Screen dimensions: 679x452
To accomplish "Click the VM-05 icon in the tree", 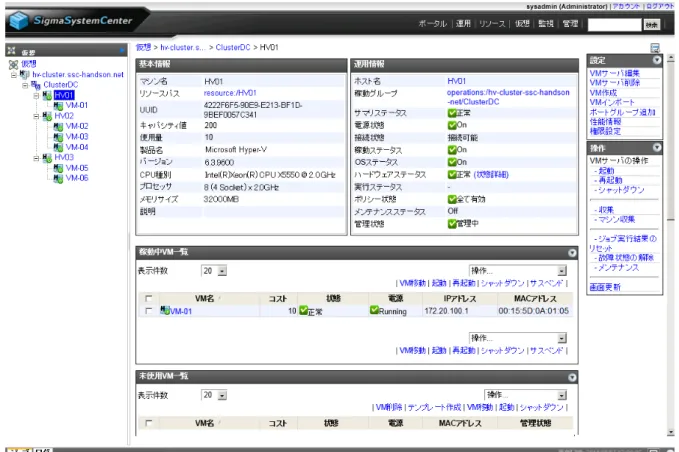I will point(58,168).
